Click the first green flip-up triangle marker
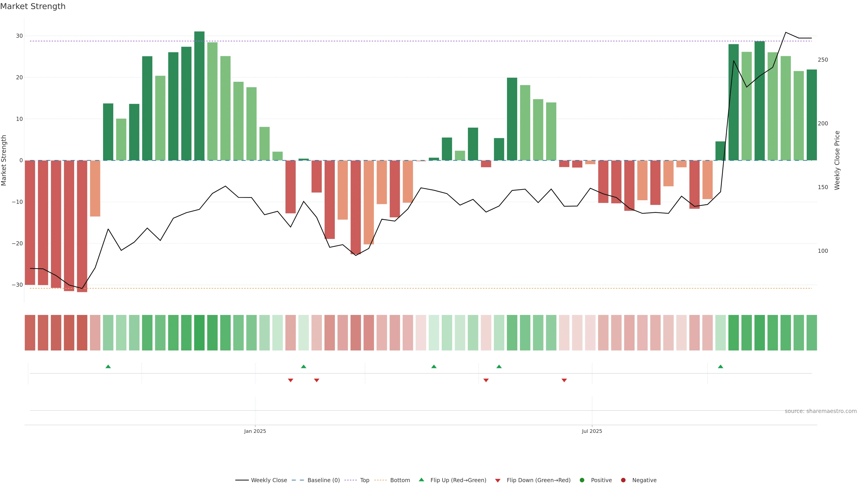Screen dimensions: 868x488 (x=108, y=366)
